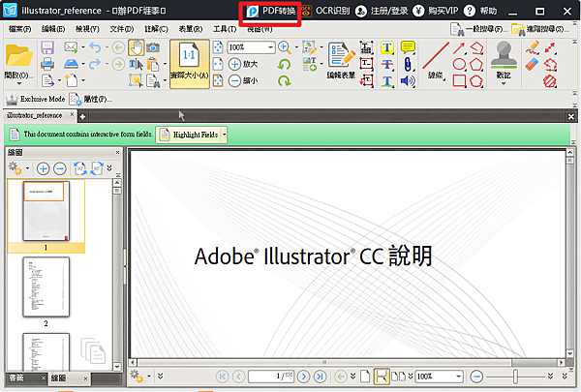Rotate the view counterclockwise using the green arrow
The height and width of the screenshot is (392, 581).
(x=284, y=65)
